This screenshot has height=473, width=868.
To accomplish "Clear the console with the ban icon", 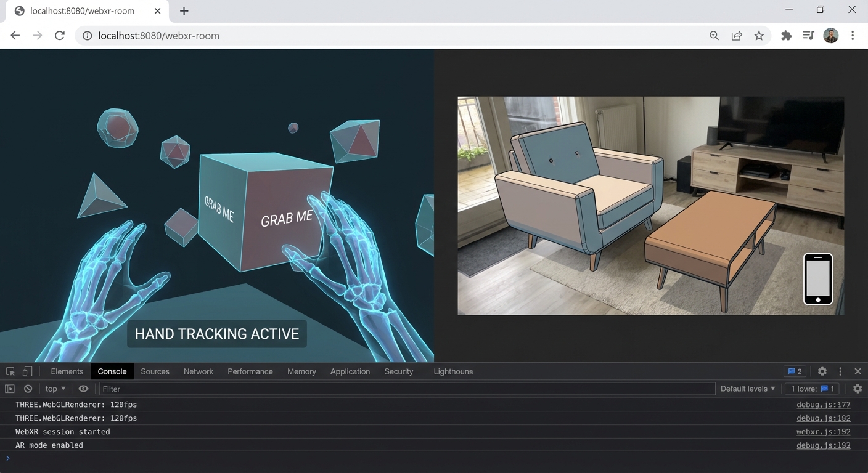I will pos(28,389).
